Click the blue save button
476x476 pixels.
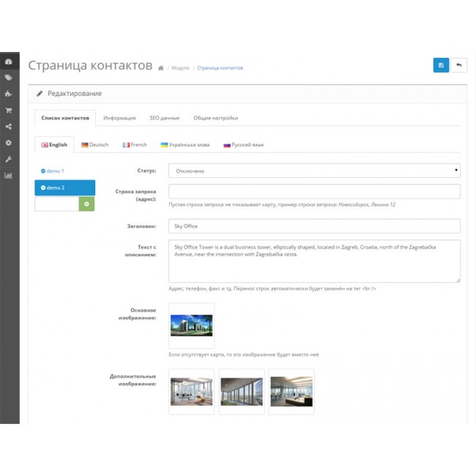click(x=441, y=65)
